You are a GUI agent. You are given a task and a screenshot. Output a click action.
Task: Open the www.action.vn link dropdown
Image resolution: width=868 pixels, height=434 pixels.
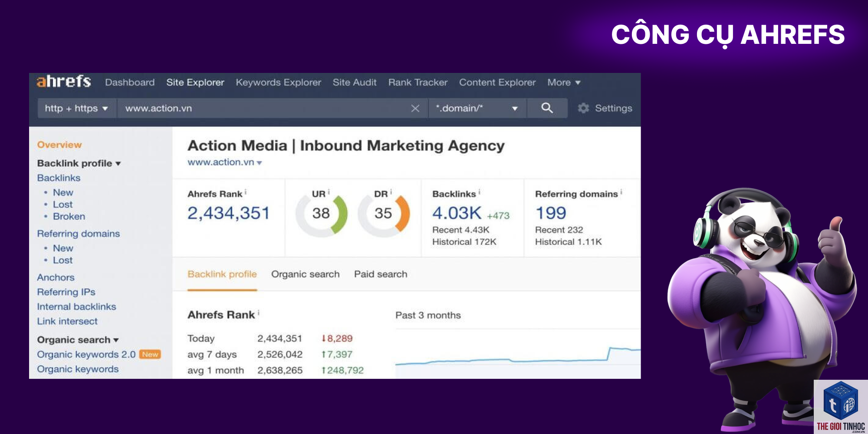260,163
